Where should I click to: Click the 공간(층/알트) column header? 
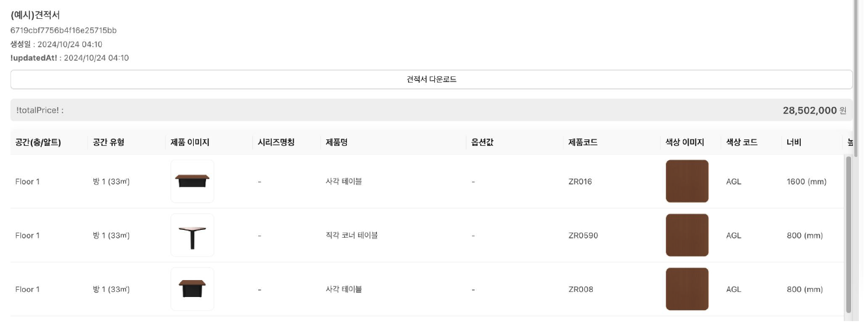pyautogui.click(x=38, y=142)
